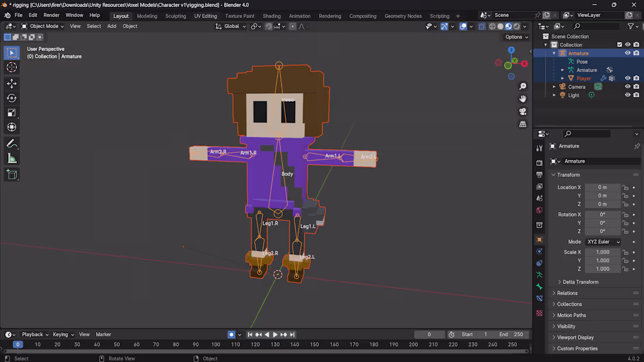Open the Render menu in the top bar

click(x=51, y=15)
